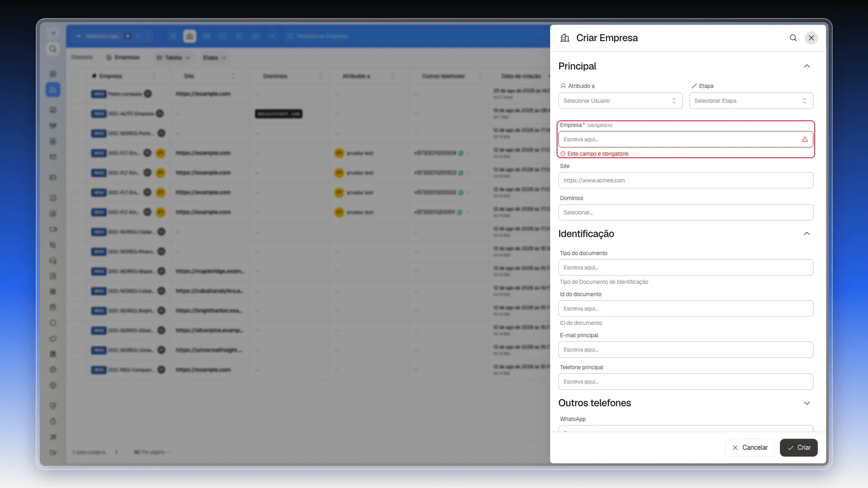This screenshot has width=868, height=488.
Task: Select the active companies icon in left sidebar
Action: pyautogui.click(x=53, y=89)
